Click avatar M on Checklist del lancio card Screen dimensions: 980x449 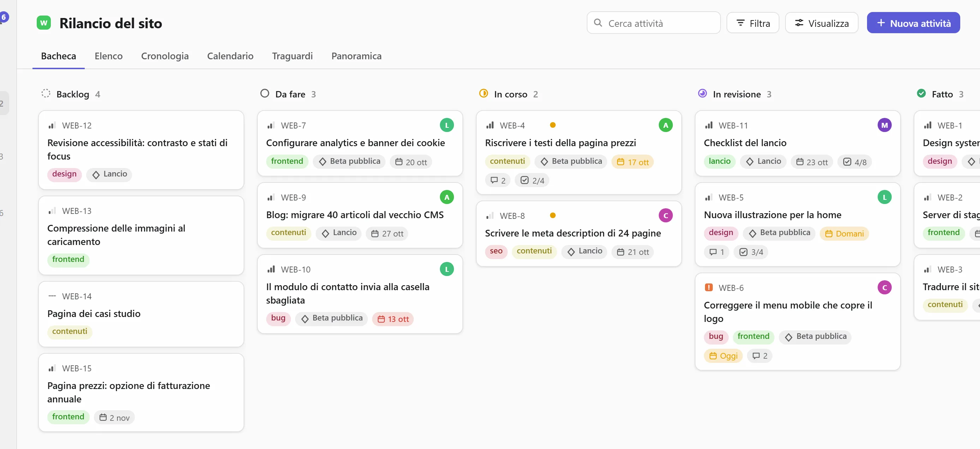(884, 125)
